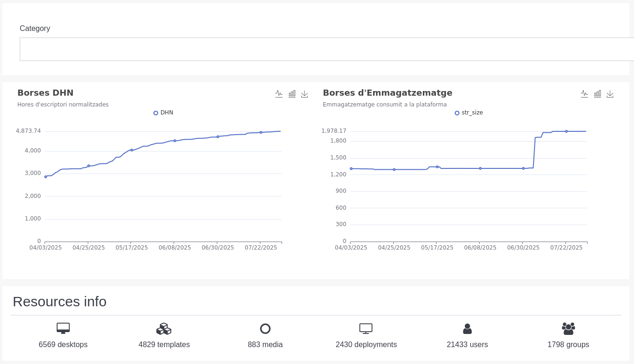Image resolution: width=634 pixels, height=364 pixels.
Task: Click the media disc icon
Action: (x=265, y=328)
